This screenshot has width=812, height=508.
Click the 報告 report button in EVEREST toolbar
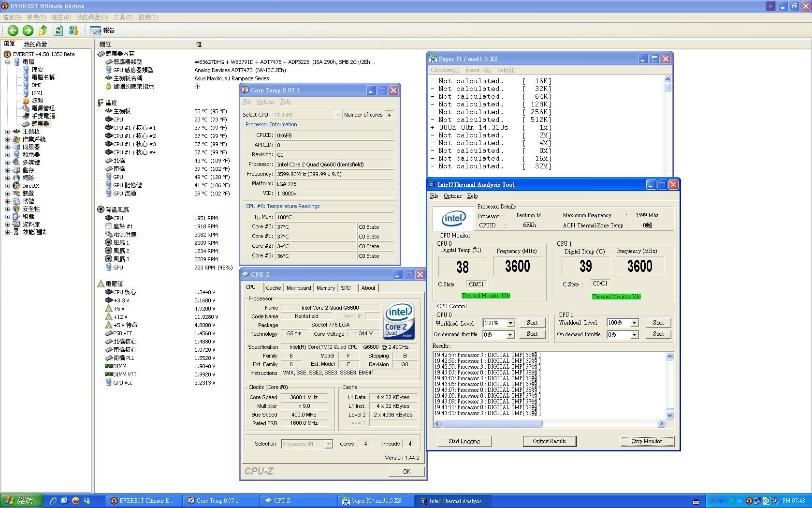point(102,30)
